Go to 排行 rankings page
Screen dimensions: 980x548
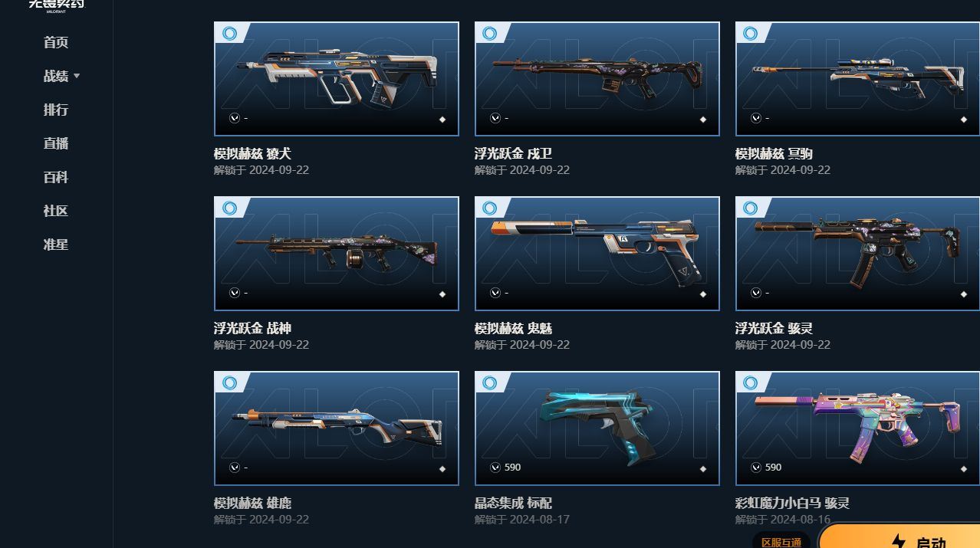[56, 110]
